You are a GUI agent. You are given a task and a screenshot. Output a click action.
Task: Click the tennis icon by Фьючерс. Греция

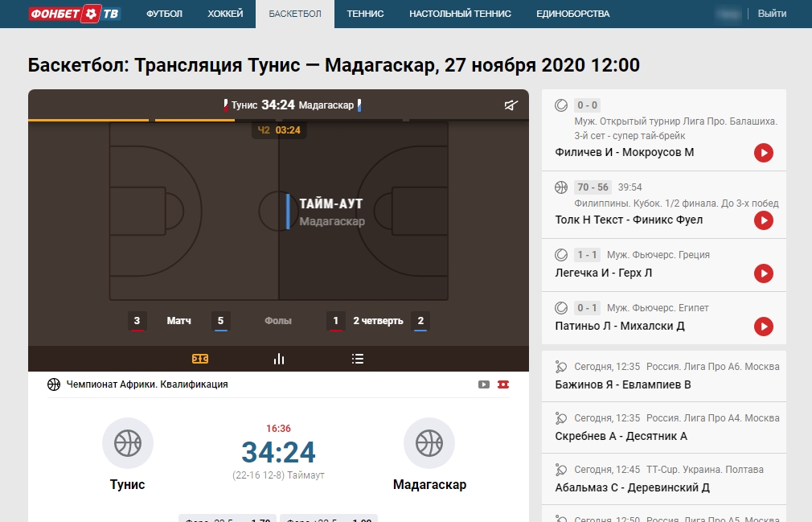pos(561,255)
